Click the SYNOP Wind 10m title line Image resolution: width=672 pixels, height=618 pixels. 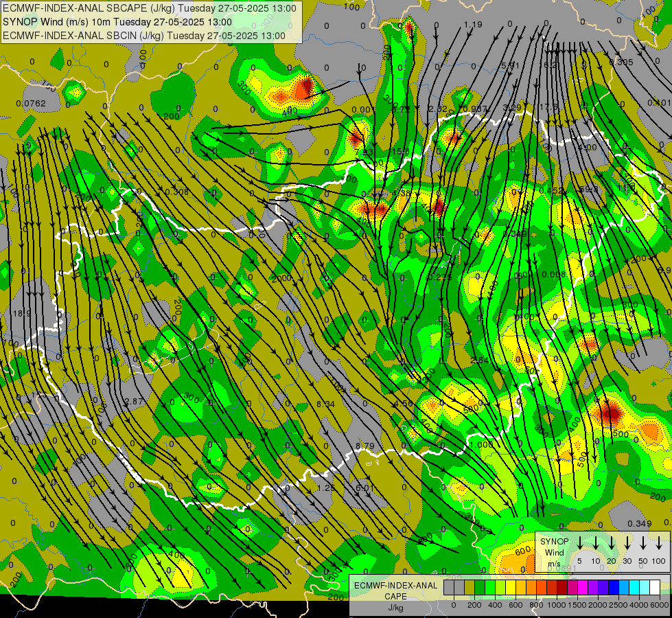tap(117, 22)
